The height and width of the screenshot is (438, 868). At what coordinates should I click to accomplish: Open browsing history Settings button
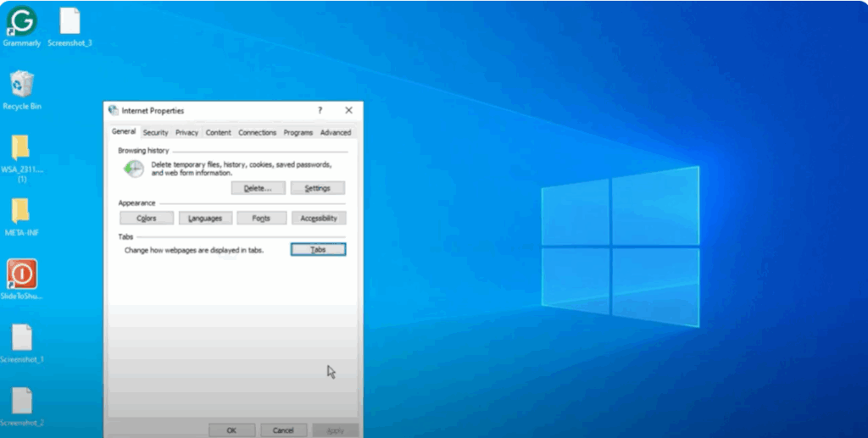click(317, 188)
